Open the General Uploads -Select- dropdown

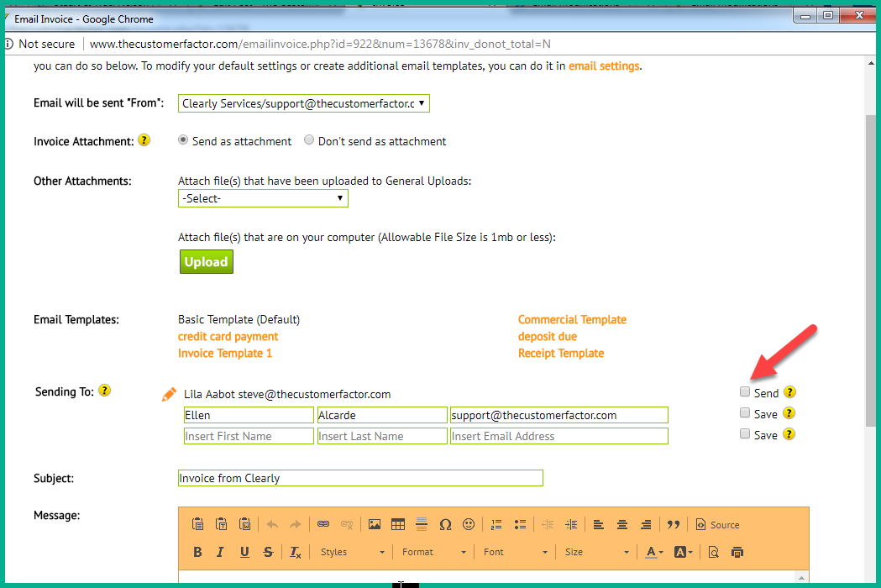click(263, 198)
